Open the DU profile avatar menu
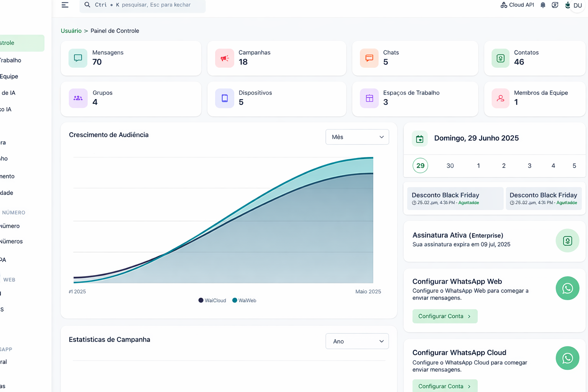 577,5
